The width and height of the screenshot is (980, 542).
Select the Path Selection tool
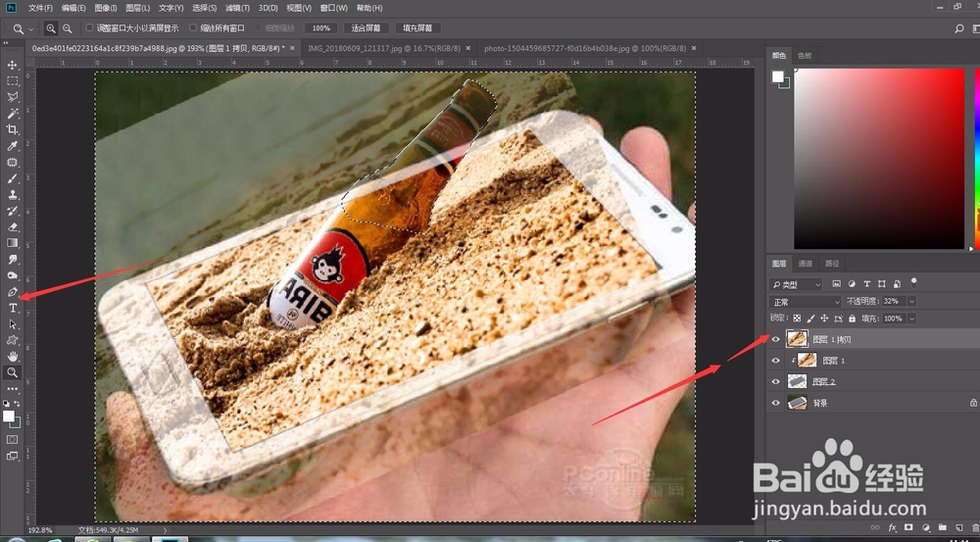point(13,324)
